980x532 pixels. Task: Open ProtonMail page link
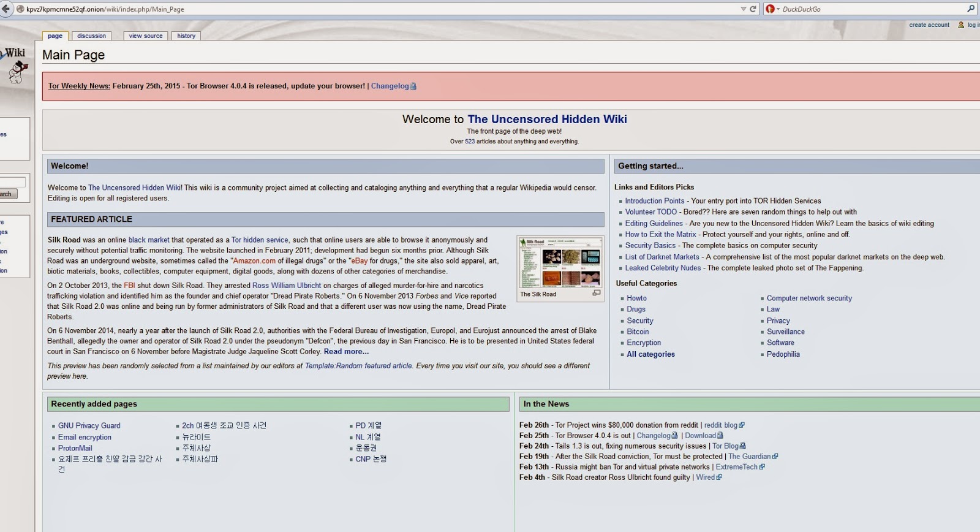[x=75, y=449]
